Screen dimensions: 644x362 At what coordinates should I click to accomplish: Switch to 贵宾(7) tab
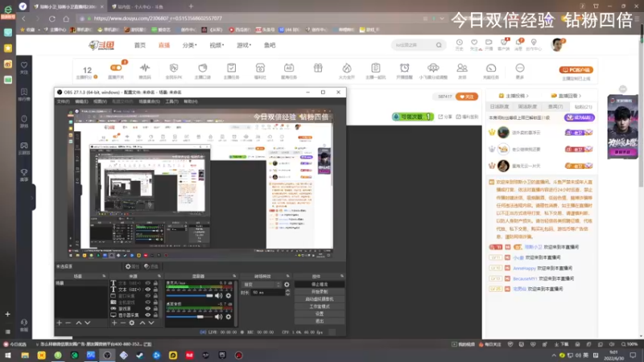tap(555, 107)
